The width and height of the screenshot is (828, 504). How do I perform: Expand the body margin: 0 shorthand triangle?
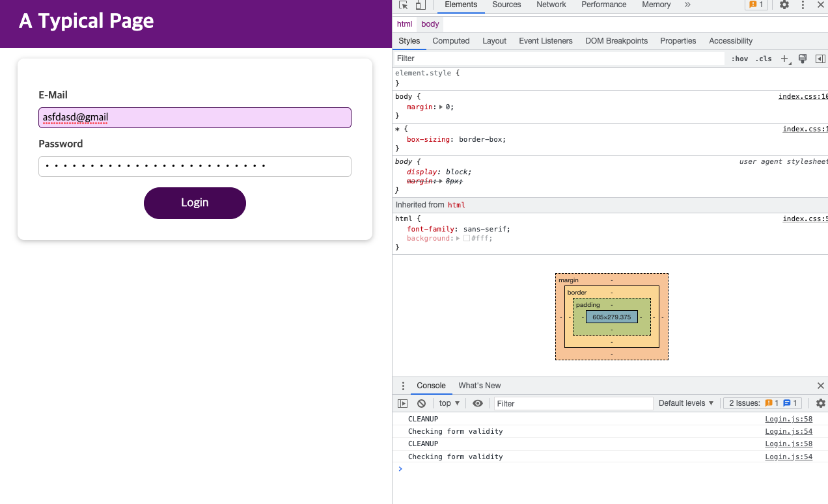(x=442, y=107)
